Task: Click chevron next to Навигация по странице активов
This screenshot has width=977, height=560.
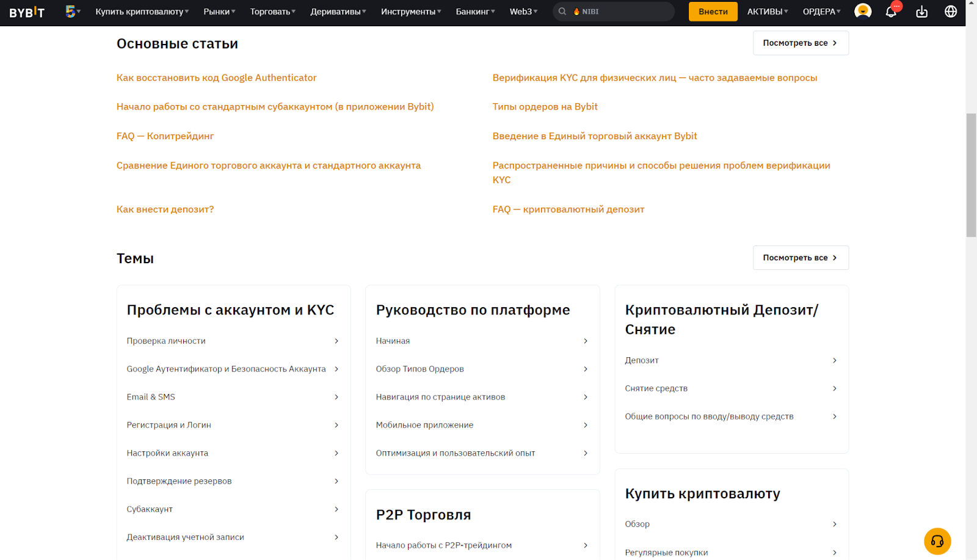Action: pos(586,397)
